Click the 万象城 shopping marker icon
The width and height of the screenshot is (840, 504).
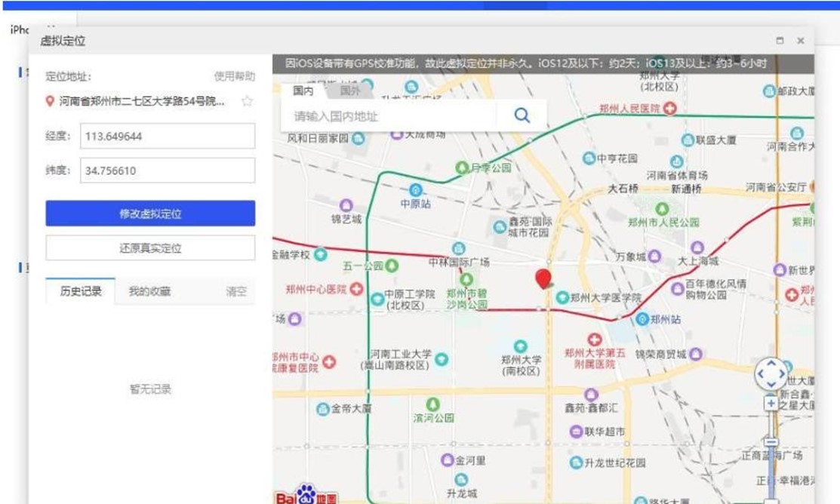coord(654,257)
